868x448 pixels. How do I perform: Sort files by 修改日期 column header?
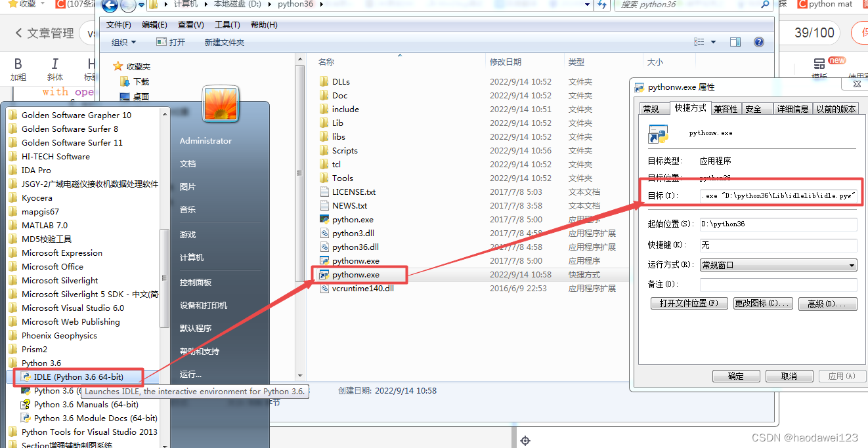point(506,62)
